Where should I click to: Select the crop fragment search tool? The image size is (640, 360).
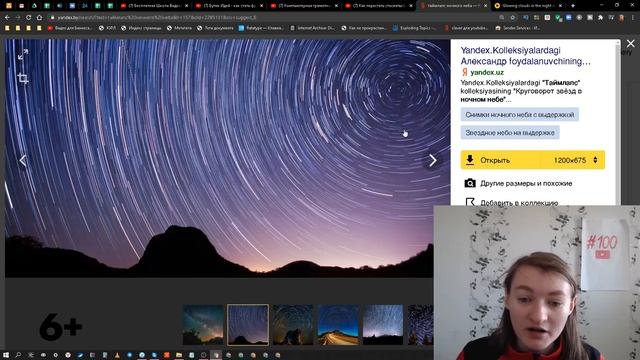(x=23, y=78)
